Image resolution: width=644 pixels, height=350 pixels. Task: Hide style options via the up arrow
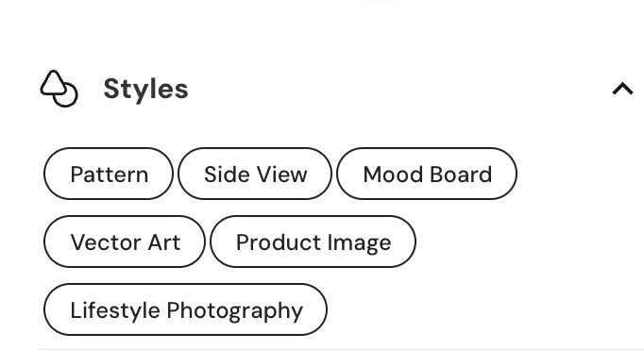click(x=622, y=89)
